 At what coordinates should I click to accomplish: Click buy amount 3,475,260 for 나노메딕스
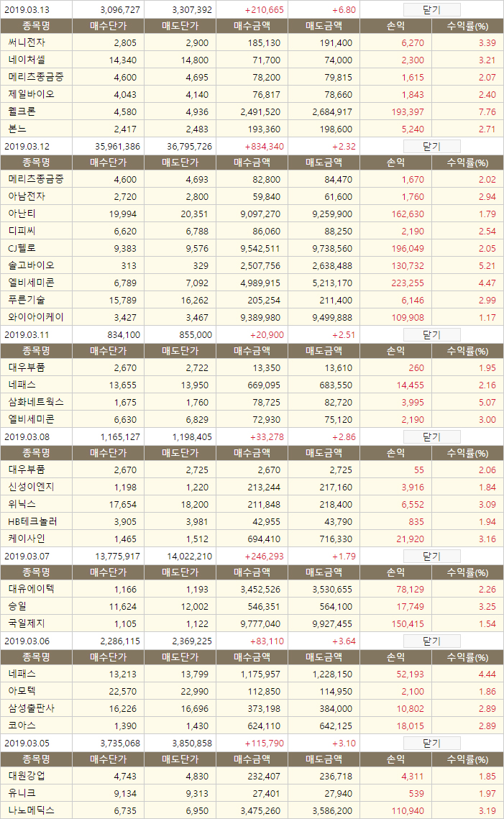260,810
